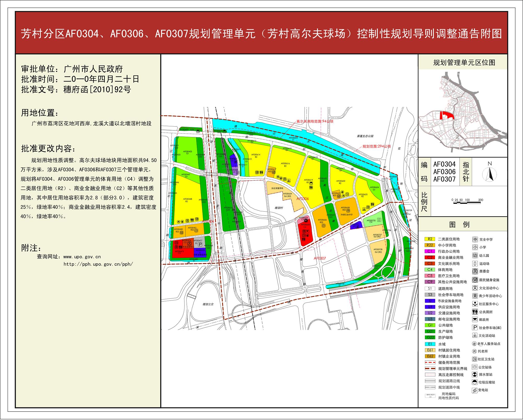This screenshot has width=523, height=420.
Task: Click the red C2 legend swatch
Action: [430, 257]
